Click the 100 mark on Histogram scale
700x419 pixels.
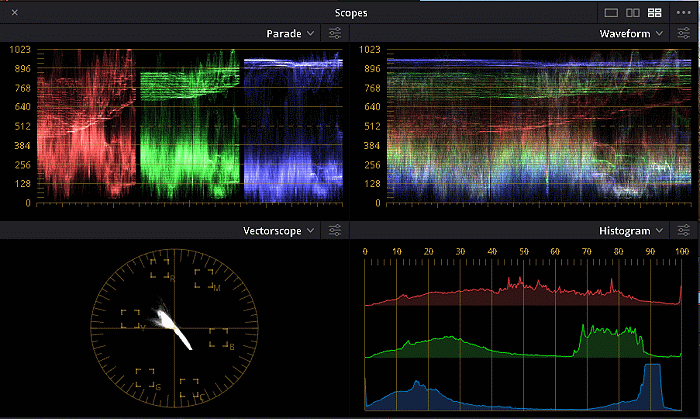point(682,252)
